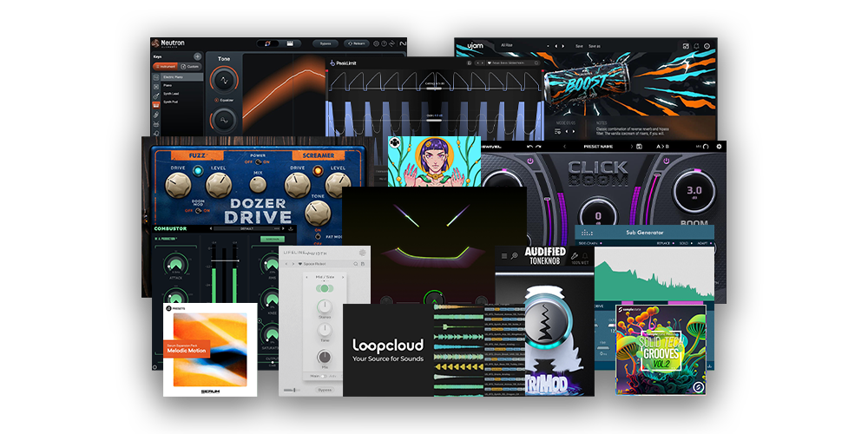This screenshot has height=434, width=868.
Task: Click ujam Save button
Action: point(579,46)
